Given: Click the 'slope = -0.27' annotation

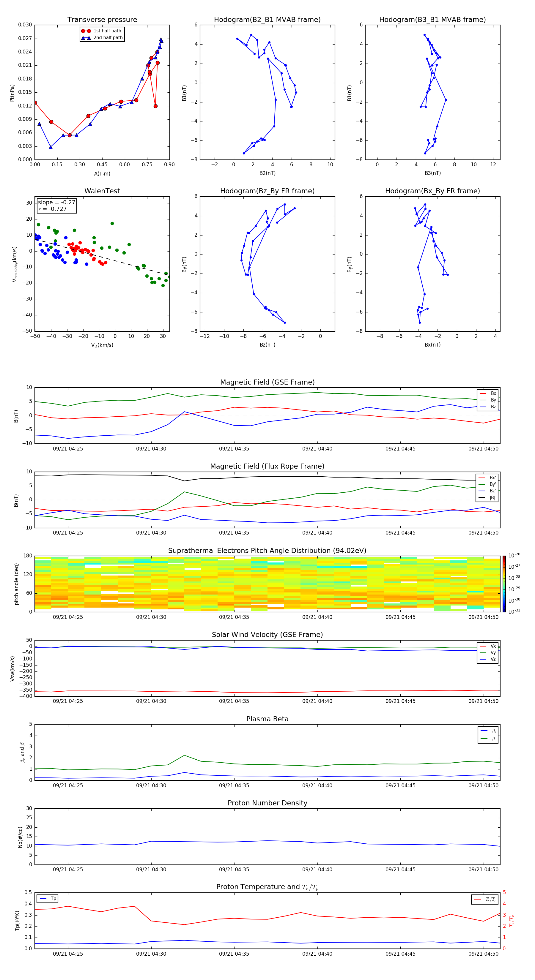Looking at the screenshot, I should (56, 203).
